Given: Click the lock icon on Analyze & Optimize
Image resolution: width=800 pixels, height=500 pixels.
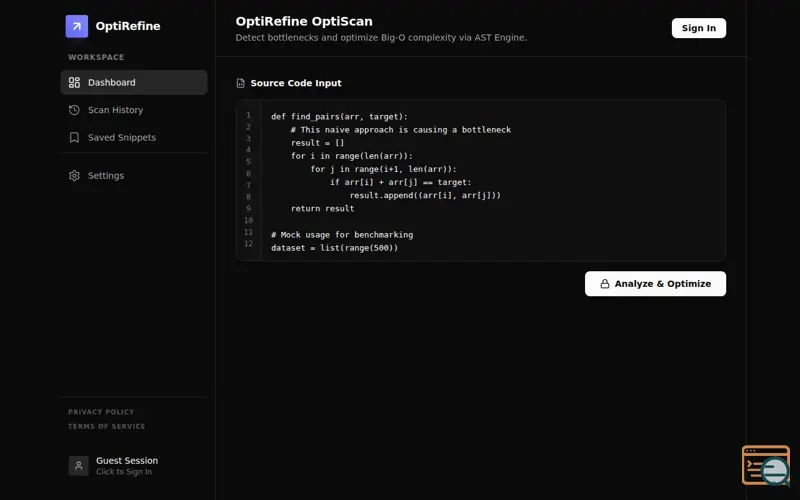Looking at the screenshot, I should click(x=605, y=284).
